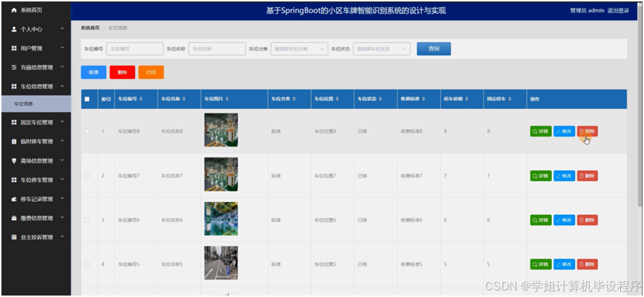
Task: Open the 车位编号6 parking thumbnail
Action: (221, 219)
